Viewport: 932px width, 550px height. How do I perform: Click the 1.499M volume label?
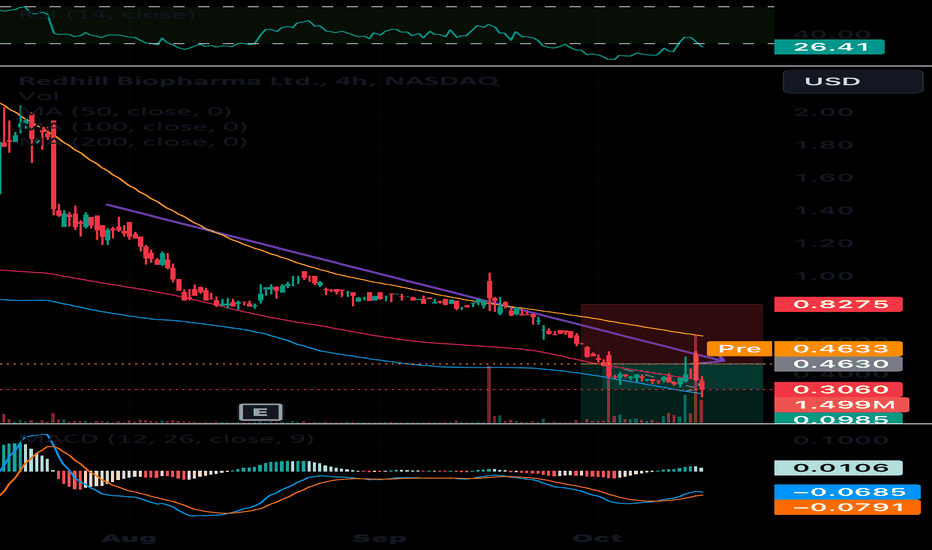click(842, 405)
